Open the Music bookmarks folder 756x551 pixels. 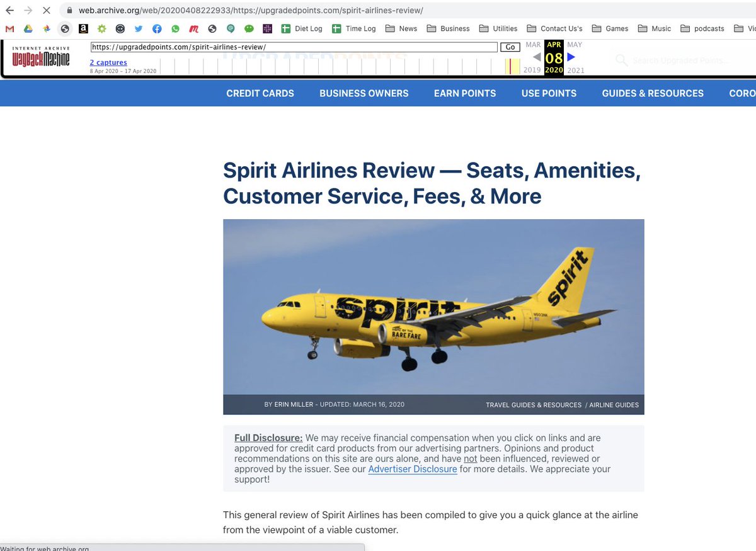(x=655, y=28)
